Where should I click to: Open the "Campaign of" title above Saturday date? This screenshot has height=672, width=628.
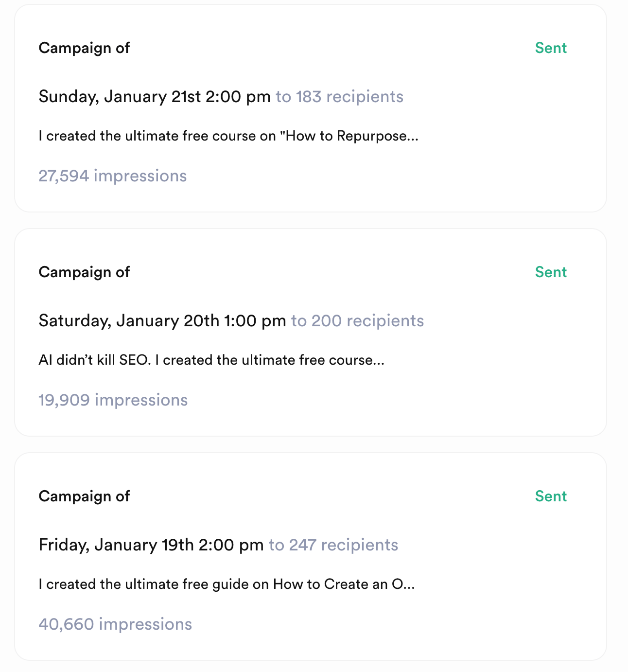tap(84, 272)
